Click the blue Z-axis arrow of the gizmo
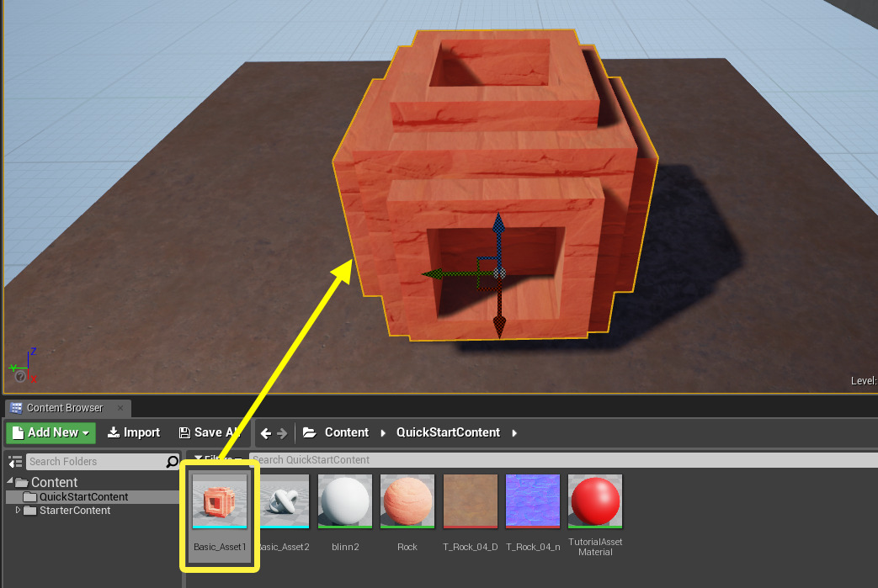 point(498,225)
